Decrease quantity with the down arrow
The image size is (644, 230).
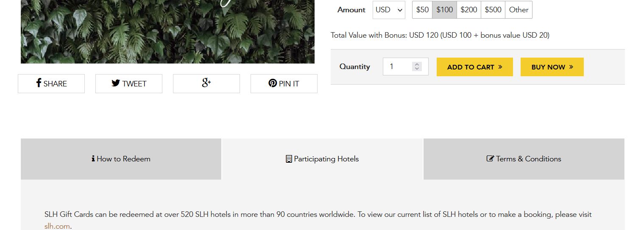[417, 69]
